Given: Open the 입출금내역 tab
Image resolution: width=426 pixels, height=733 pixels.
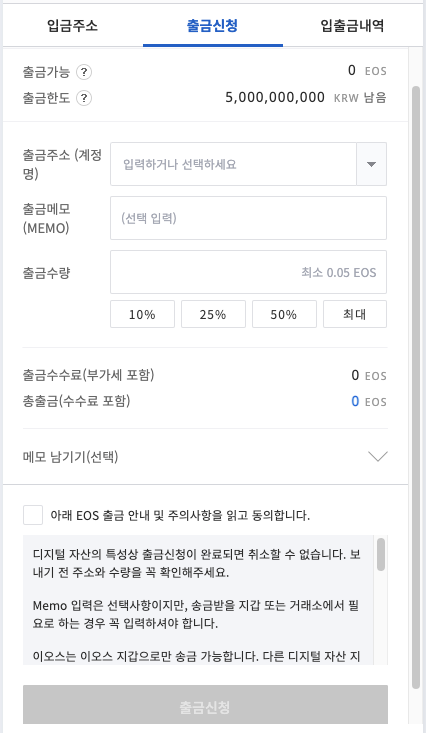Looking at the screenshot, I should 352,25.
